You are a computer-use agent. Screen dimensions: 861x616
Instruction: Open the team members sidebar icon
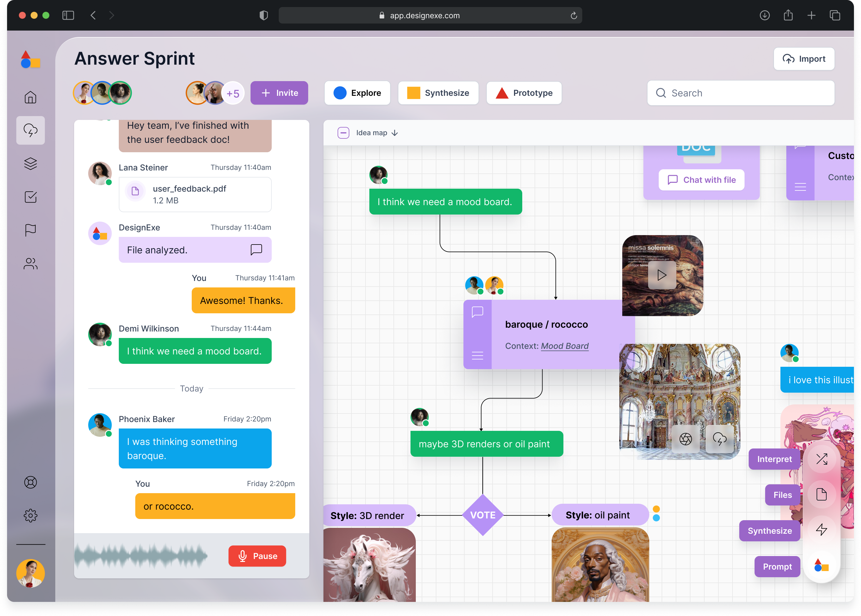point(30,264)
